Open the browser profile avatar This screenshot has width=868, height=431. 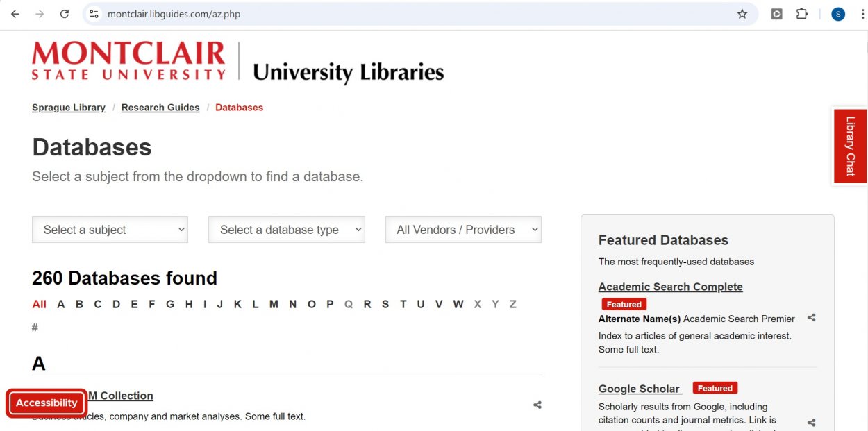point(837,13)
